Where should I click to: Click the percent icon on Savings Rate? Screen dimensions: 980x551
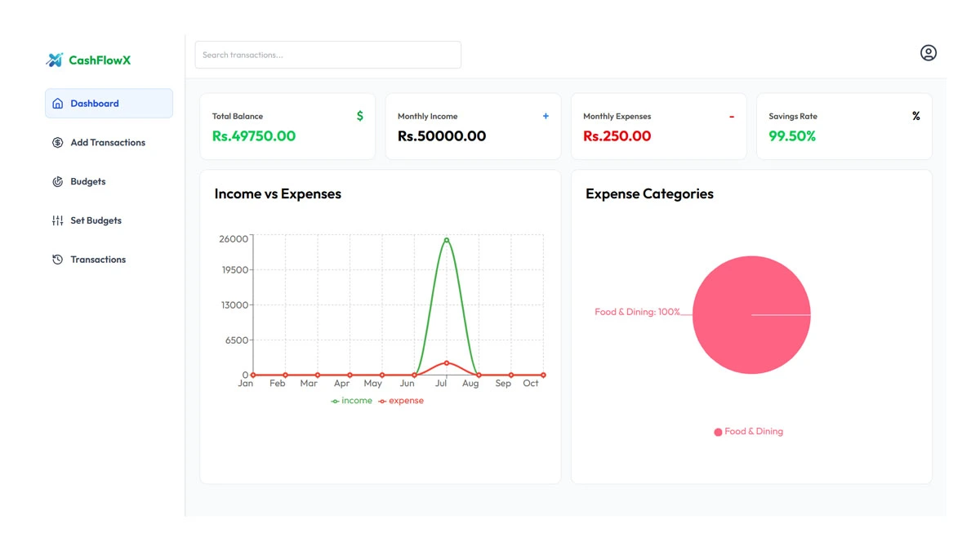(916, 116)
